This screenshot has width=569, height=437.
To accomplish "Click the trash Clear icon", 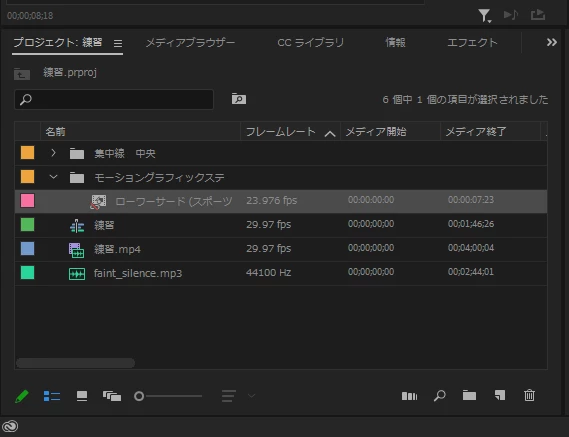I will pos(529,395).
